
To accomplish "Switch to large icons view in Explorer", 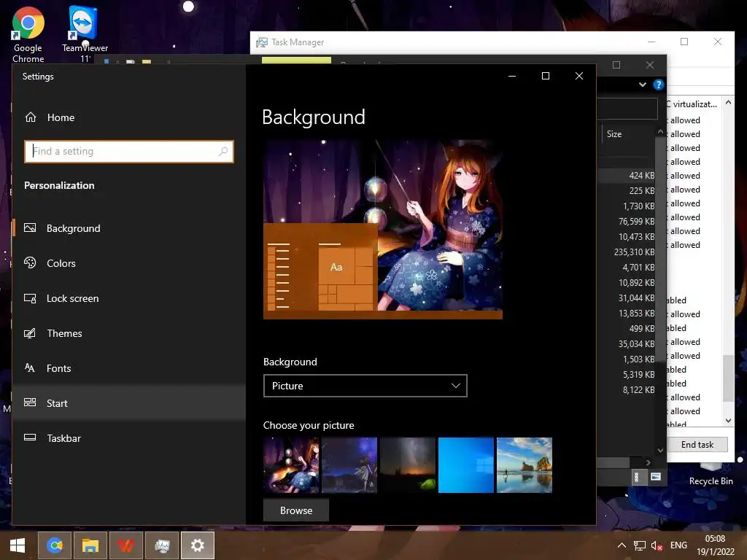I will pos(656,477).
